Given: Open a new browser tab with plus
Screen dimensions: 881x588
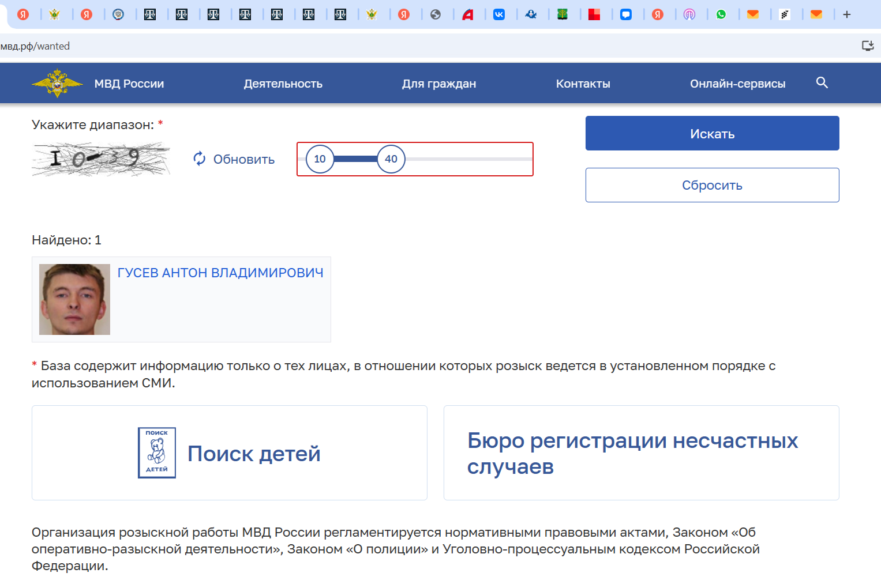Looking at the screenshot, I should coord(846,15).
